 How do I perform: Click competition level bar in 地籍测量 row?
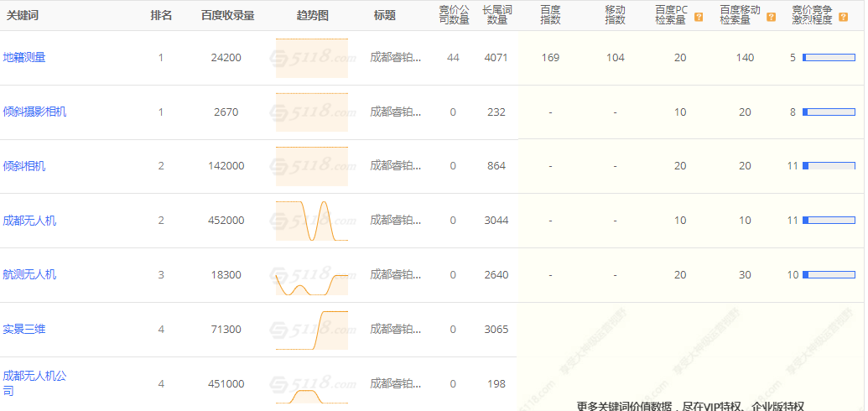pos(829,58)
